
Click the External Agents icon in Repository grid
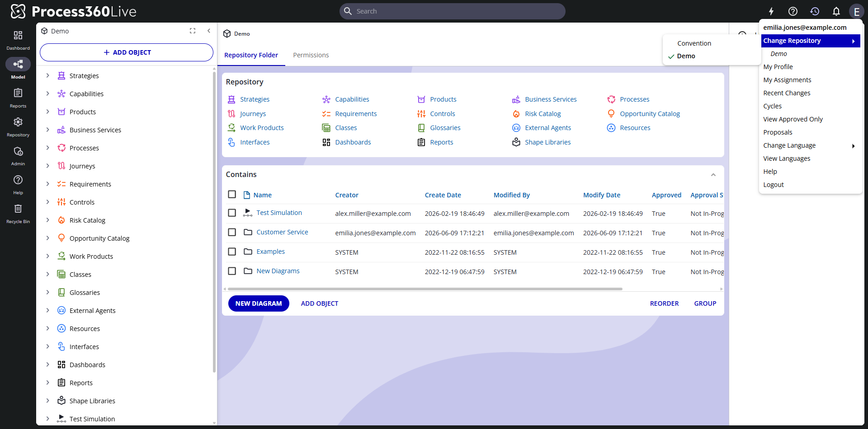(516, 128)
